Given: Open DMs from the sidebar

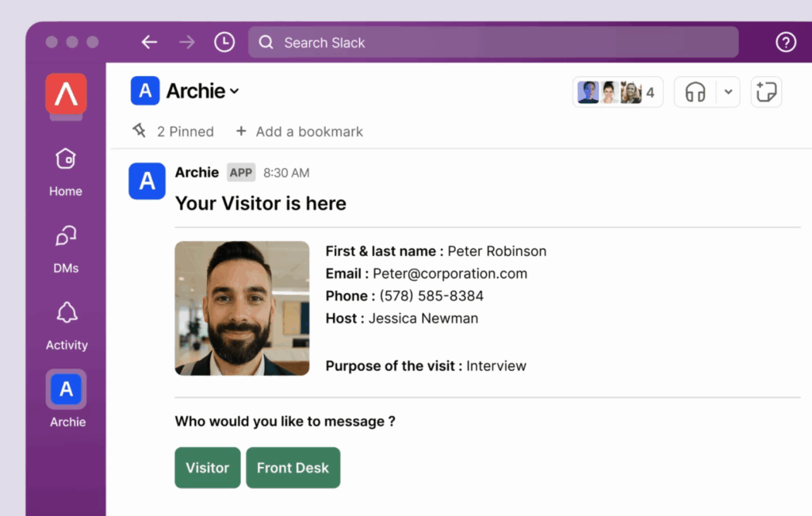Looking at the screenshot, I should click(65, 246).
